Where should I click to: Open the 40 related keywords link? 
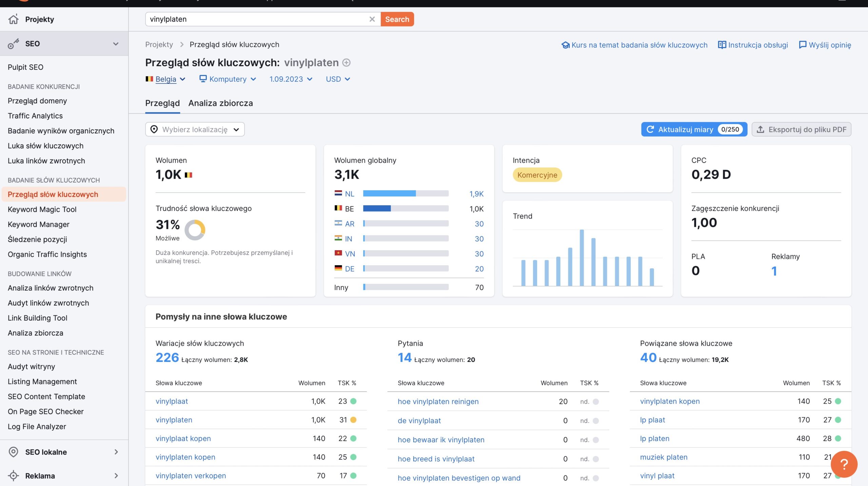[x=648, y=357]
